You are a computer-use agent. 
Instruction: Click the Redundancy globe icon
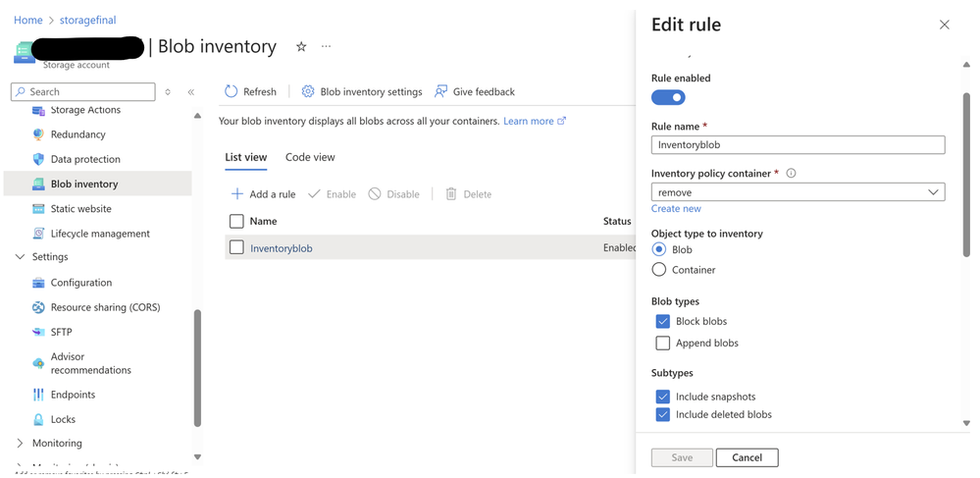(39, 134)
